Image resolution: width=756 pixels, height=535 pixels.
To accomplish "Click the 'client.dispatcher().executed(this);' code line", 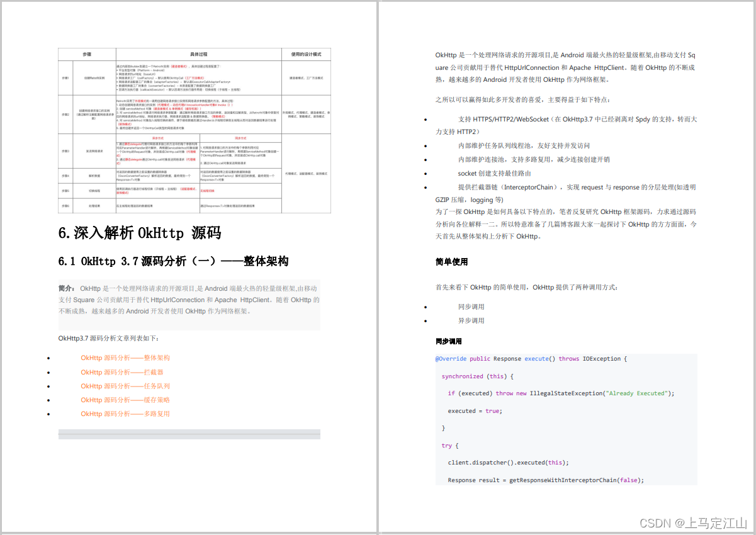I will click(x=509, y=463).
